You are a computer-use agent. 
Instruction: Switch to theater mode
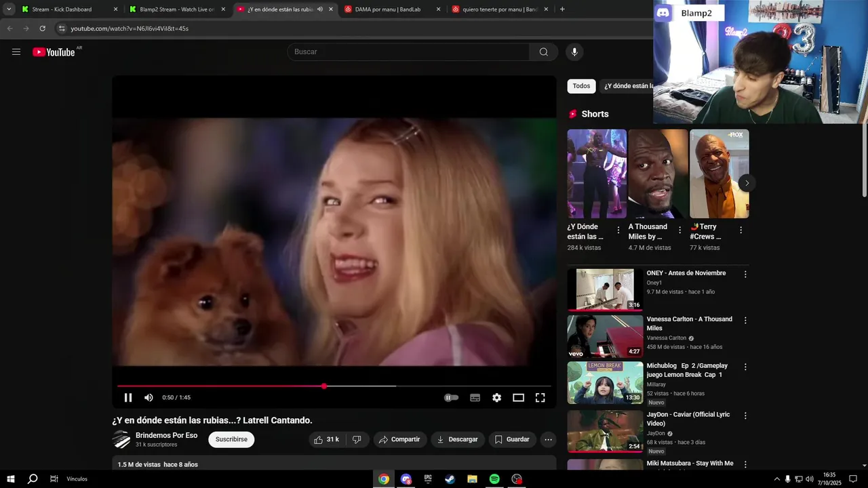pos(518,398)
